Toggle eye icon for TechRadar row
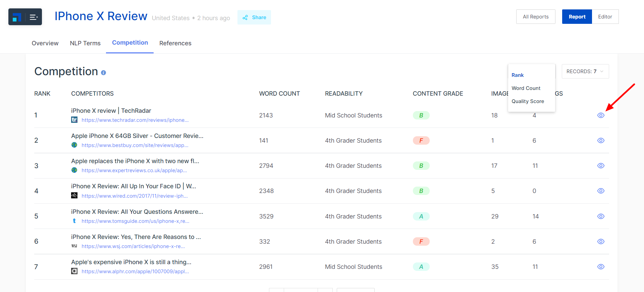This screenshot has height=292, width=644. pyautogui.click(x=601, y=115)
